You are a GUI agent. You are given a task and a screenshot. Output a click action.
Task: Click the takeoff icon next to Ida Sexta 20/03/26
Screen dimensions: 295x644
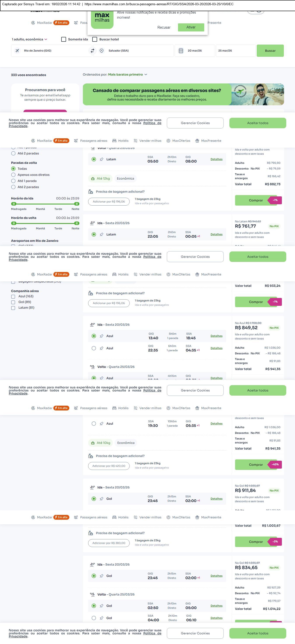click(92, 223)
